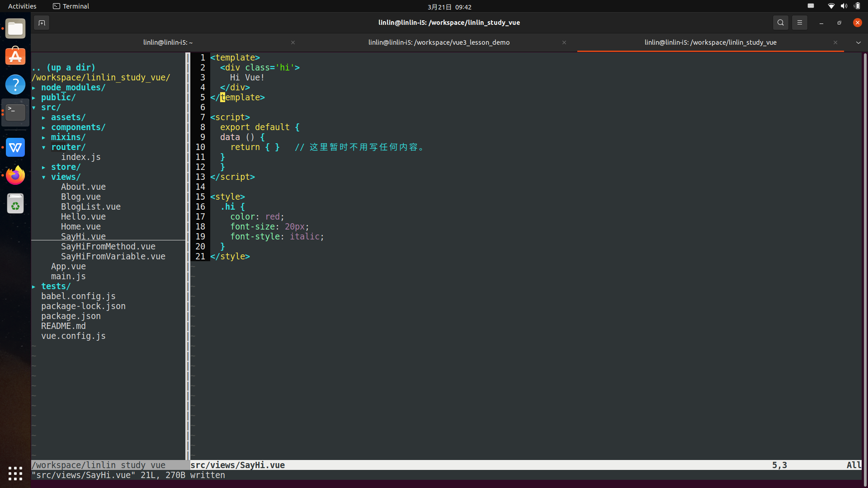Expand the node_modules folder in the tree
Image resolution: width=868 pixels, height=488 pixels.
(x=73, y=88)
